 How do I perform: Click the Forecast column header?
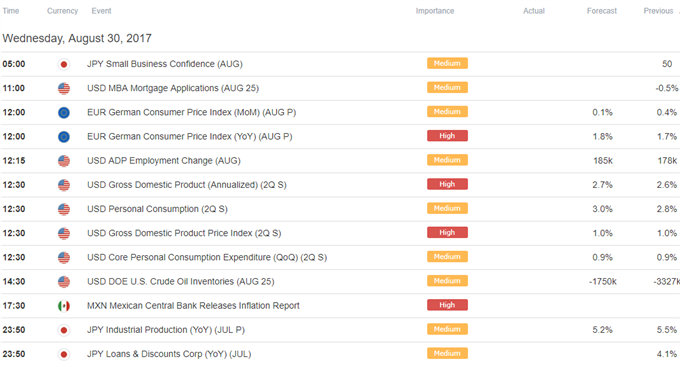(602, 11)
